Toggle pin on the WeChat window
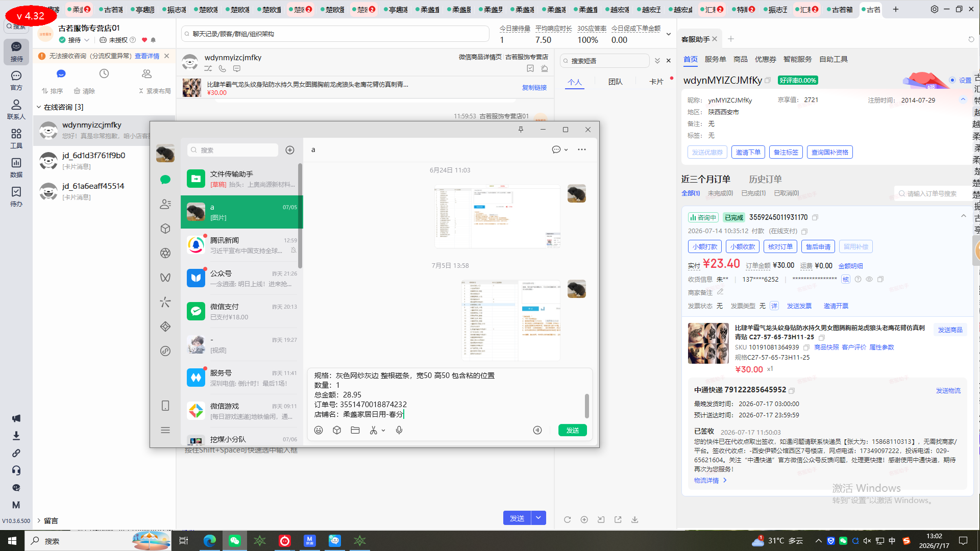 [521, 130]
